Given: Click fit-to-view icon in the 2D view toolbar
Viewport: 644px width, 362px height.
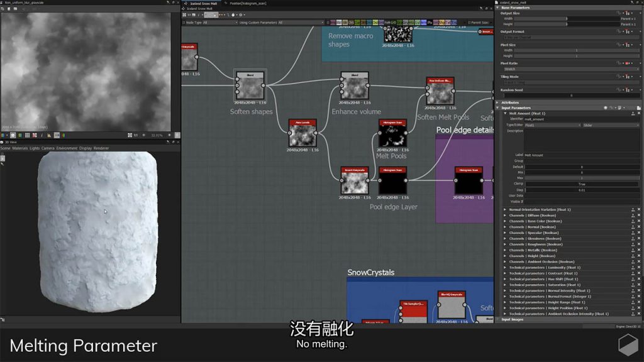Looking at the screenshot, I should click(x=130, y=135).
